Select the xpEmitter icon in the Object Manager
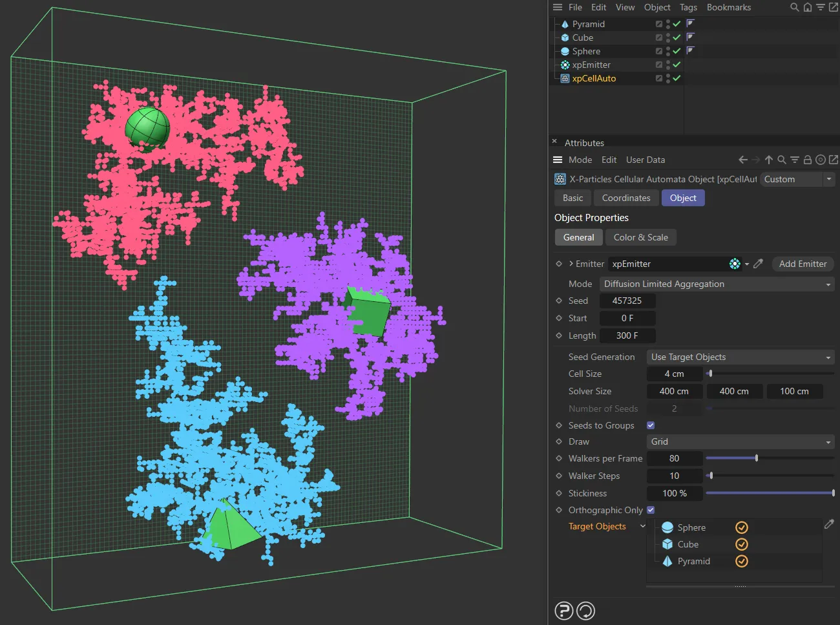 tap(565, 65)
